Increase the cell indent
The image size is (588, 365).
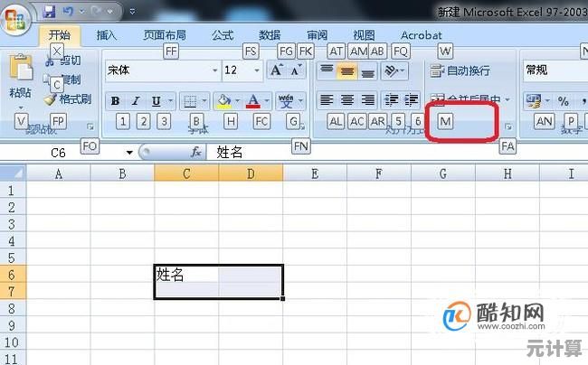(x=412, y=100)
